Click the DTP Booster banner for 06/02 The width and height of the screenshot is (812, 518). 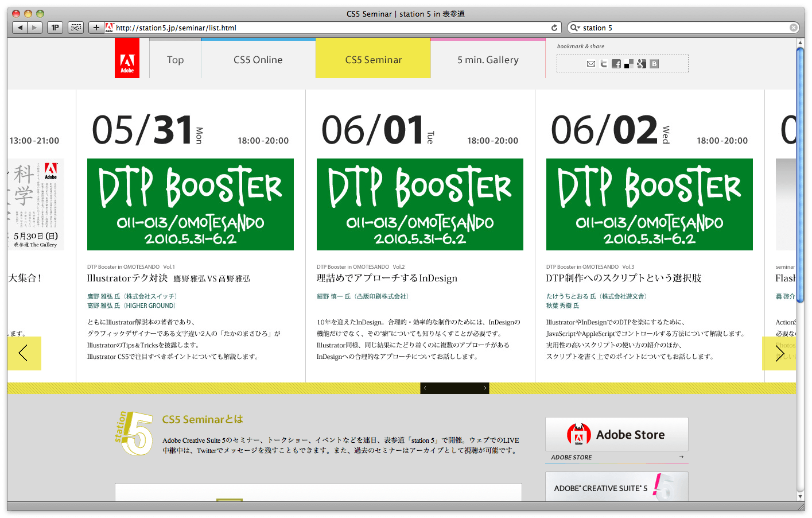click(650, 204)
